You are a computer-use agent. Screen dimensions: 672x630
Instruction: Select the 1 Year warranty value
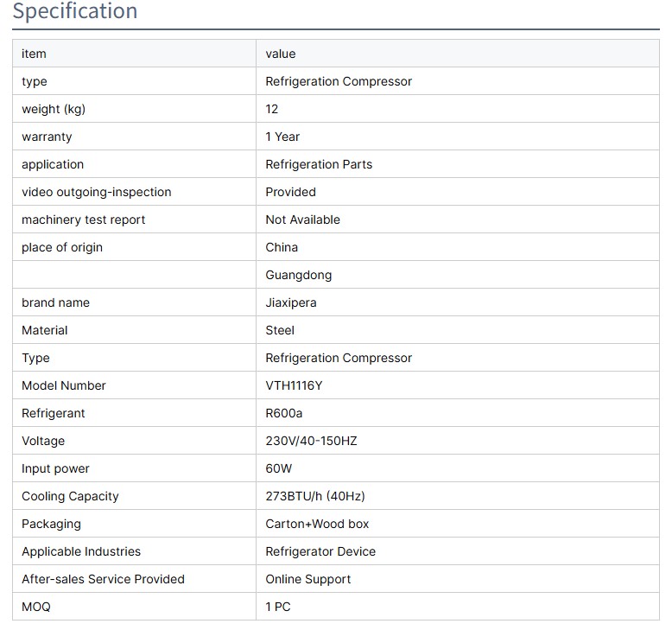point(282,137)
